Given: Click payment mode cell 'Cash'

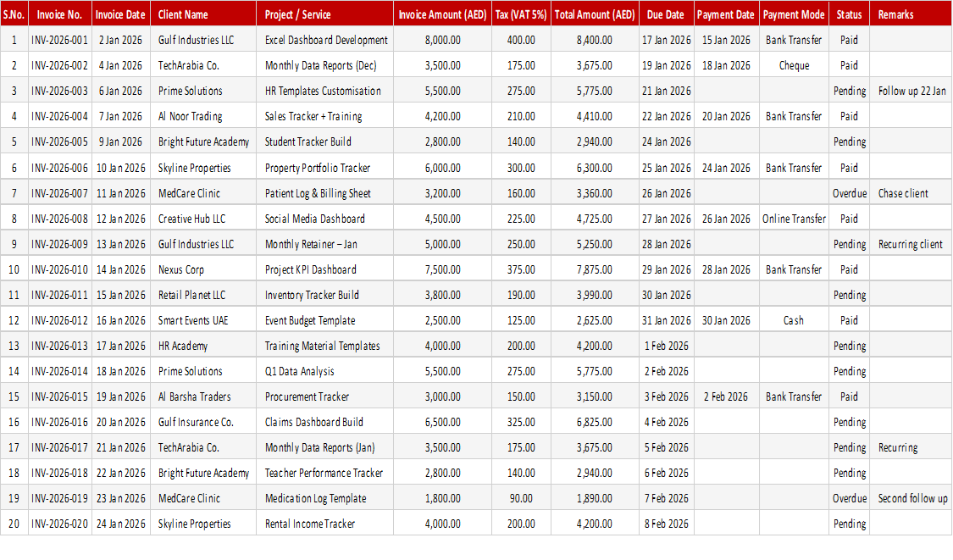Looking at the screenshot, I should point(794,320).
